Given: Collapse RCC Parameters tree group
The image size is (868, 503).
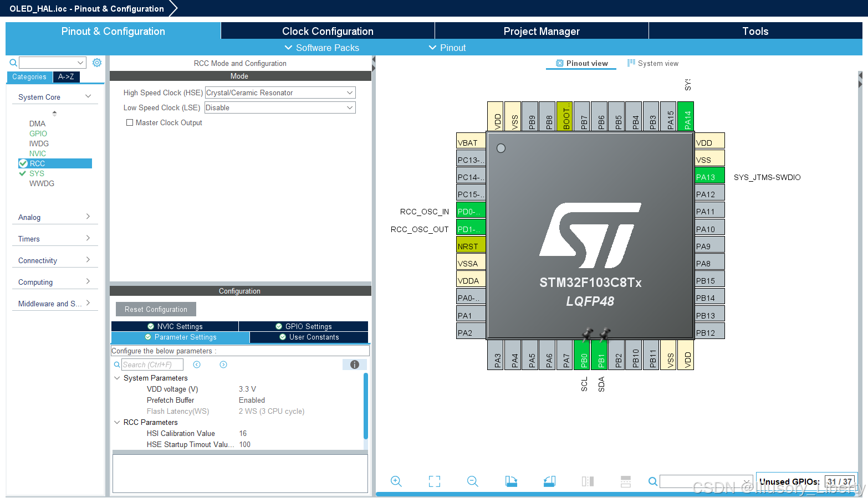Looking at the screenshot, I should pos(117,422).
